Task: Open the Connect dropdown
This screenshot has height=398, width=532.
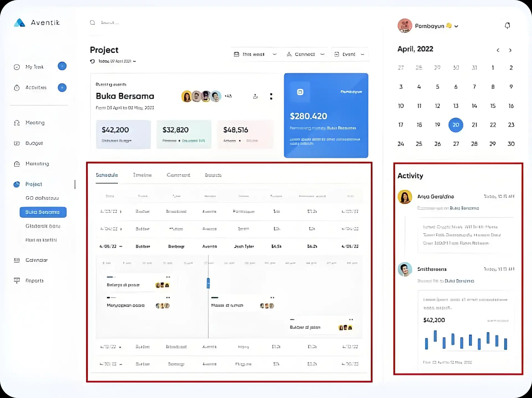Action: (x=306, y=54)
